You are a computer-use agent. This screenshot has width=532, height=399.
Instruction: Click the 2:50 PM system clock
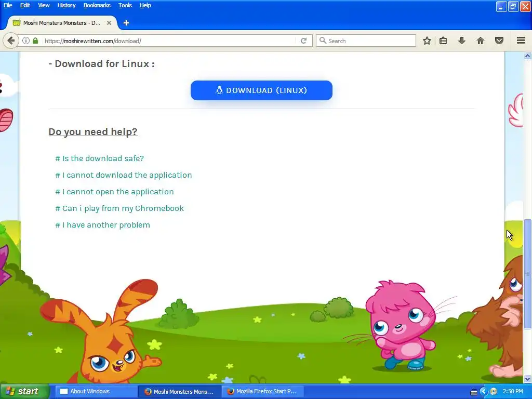[513, 392]
